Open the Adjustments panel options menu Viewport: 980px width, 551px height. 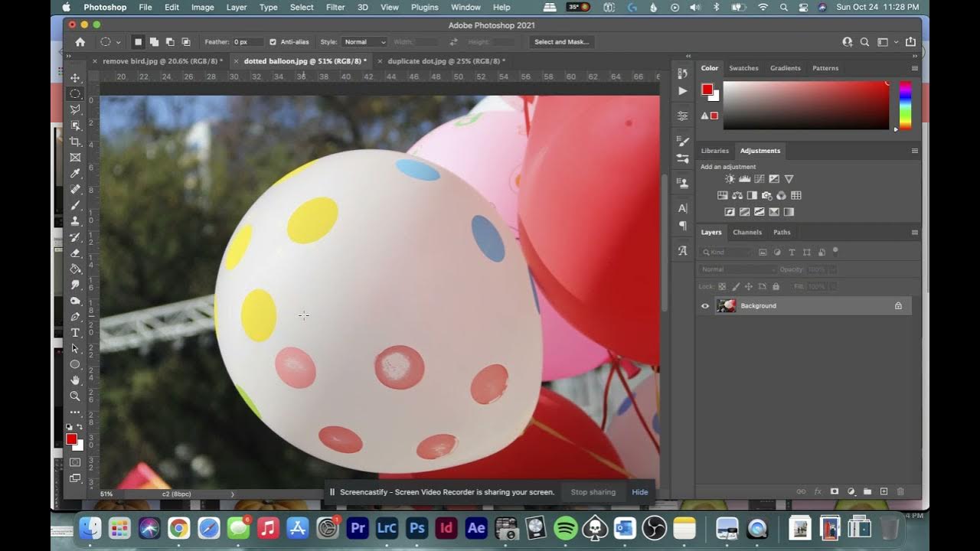pyautogui.click(x=914, y=151)
